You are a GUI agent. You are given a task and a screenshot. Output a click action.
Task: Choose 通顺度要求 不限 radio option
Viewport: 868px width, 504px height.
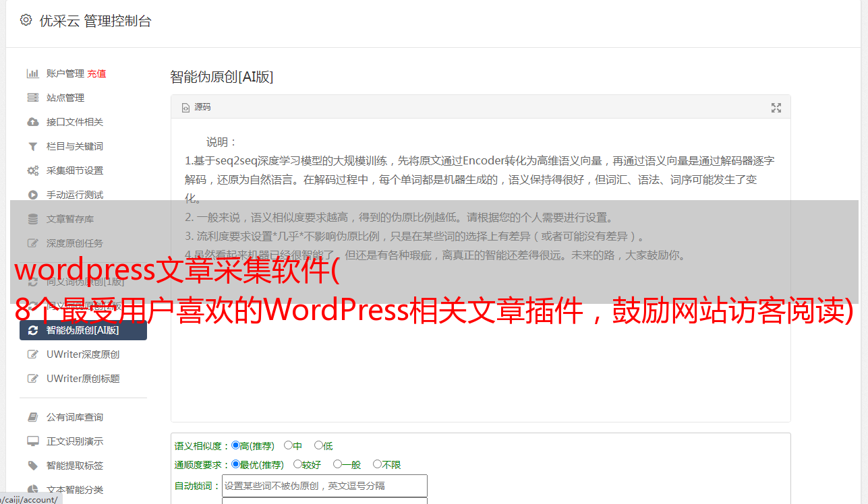(377, 464)
